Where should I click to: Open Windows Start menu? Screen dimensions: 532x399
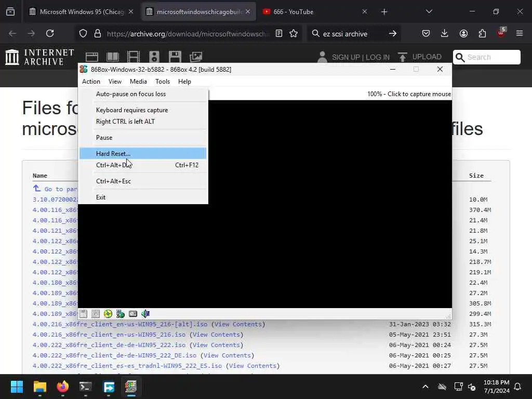(17, 387)
